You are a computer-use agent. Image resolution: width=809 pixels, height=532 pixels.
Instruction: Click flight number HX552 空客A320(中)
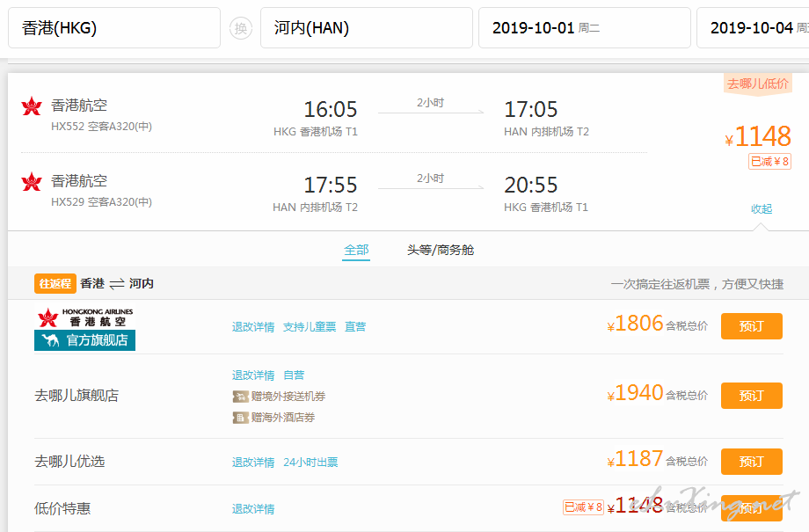102,127
